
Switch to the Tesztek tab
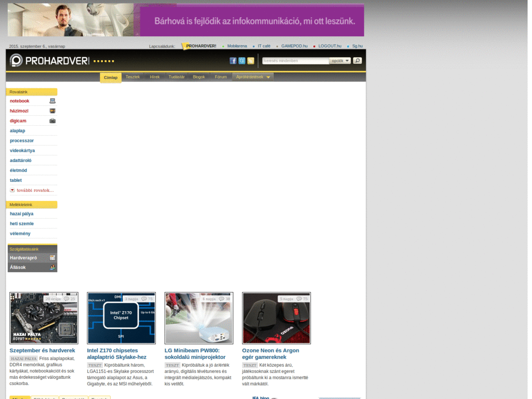click(133, 77)
